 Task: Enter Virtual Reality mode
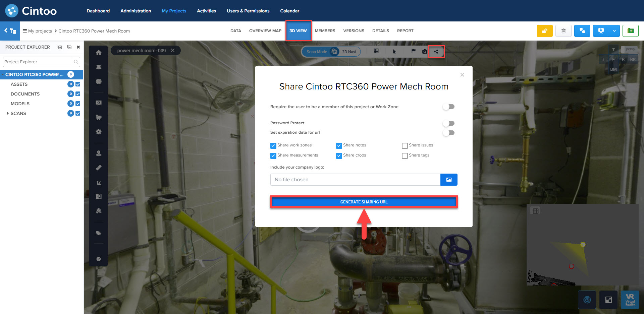click(x=630, y=300)
